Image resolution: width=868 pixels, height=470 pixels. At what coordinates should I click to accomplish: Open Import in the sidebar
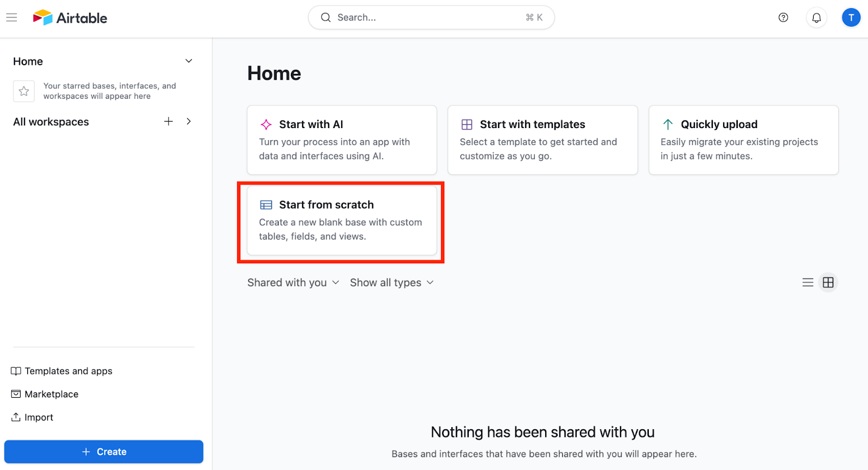pos(32,417)
